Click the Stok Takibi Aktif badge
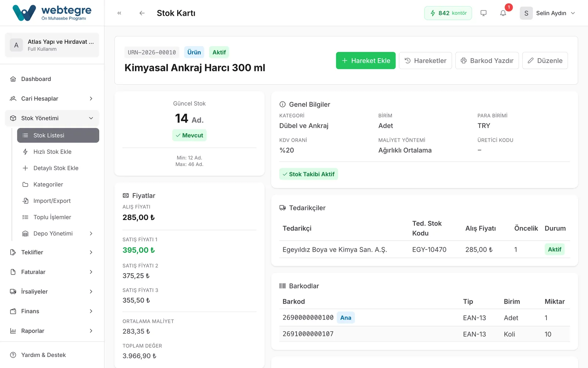This screenshot has height=368, width=588. coord(309,174)
